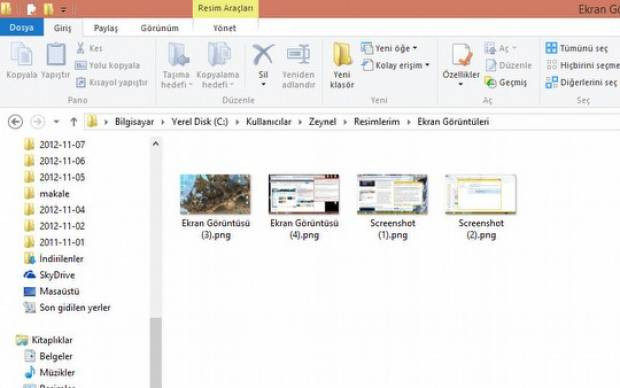Click Yerel Disk (C:) in the breadcrumb

tap(200, 122)
